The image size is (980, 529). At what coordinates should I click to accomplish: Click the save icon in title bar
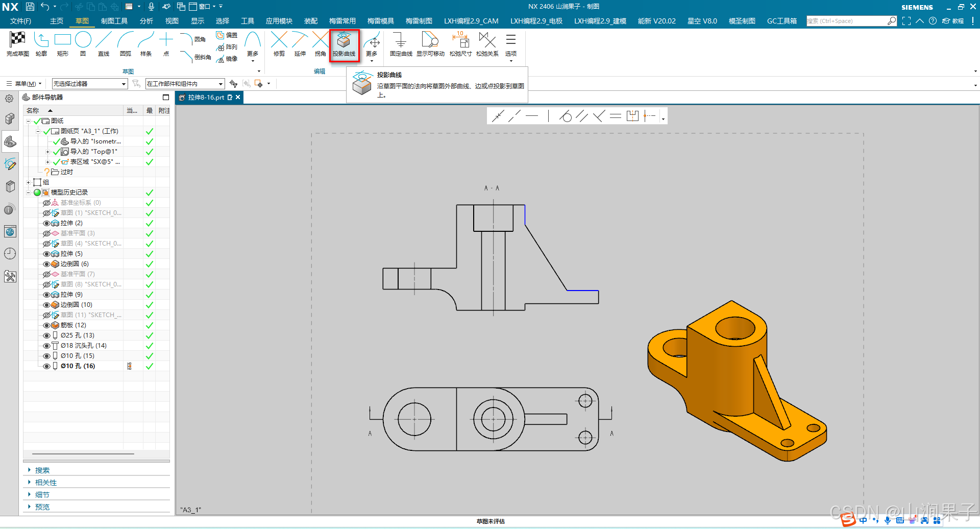click(30, 7)
